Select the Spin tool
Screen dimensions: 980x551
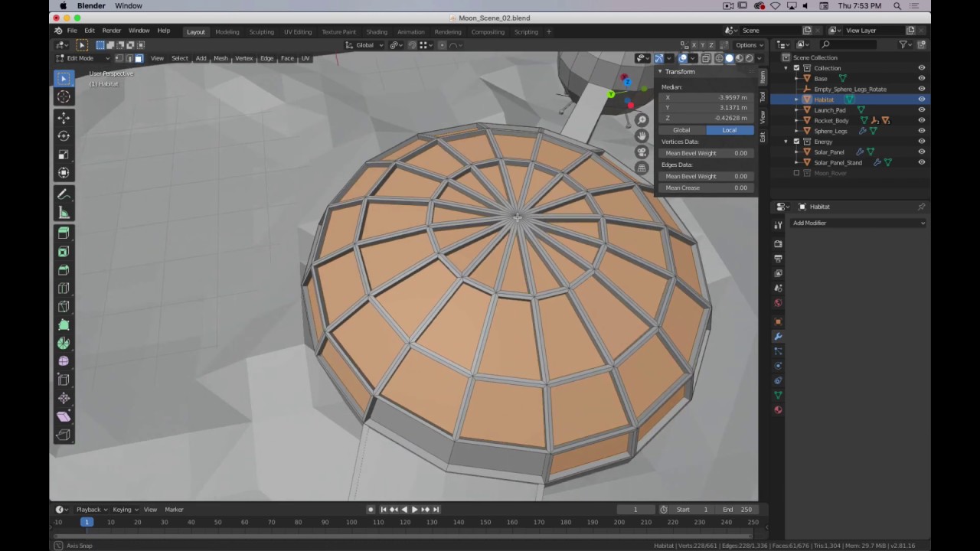coord(64,344)
